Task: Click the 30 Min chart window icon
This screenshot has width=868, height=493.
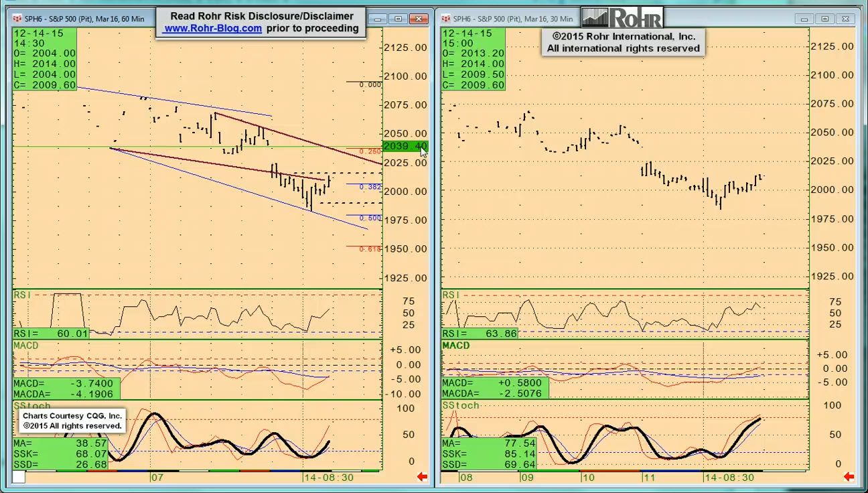Action: (447, 19)
